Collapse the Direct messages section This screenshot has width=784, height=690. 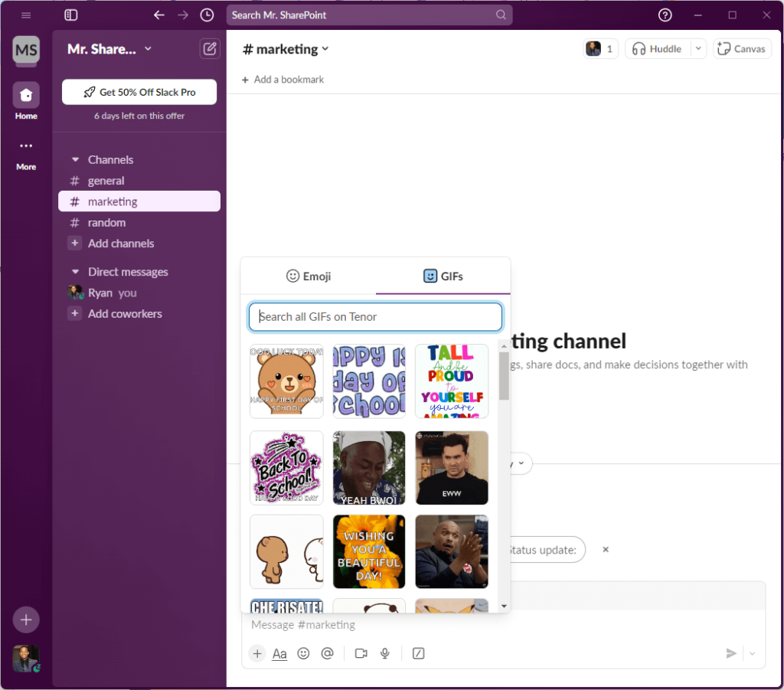(76, 272)
